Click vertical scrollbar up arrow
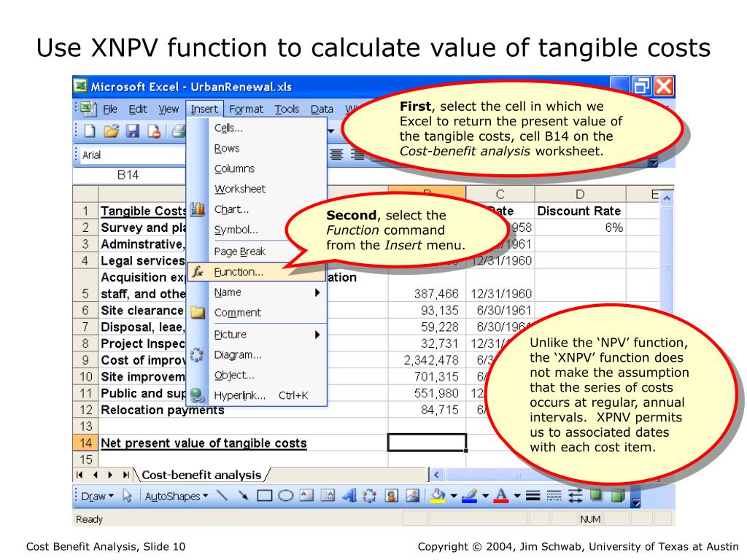Image resolution: width=747 pixels, height=560 pixels. [x=667, y=198]
